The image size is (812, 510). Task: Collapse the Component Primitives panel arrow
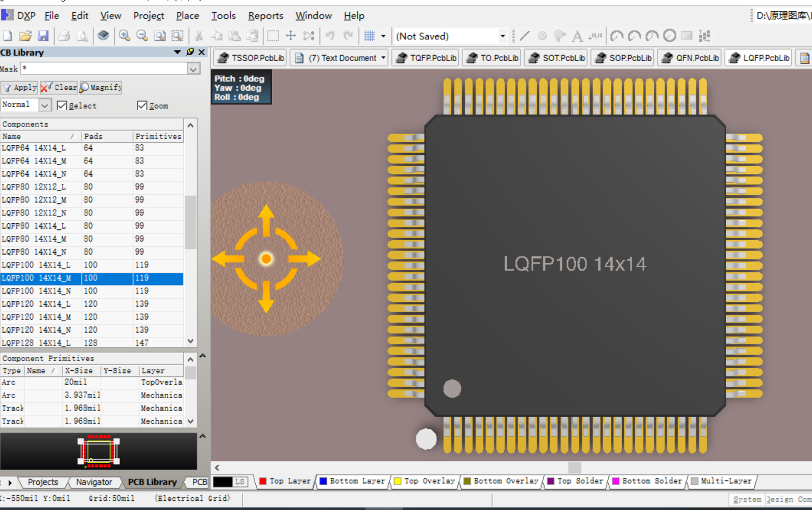[203, 355]
